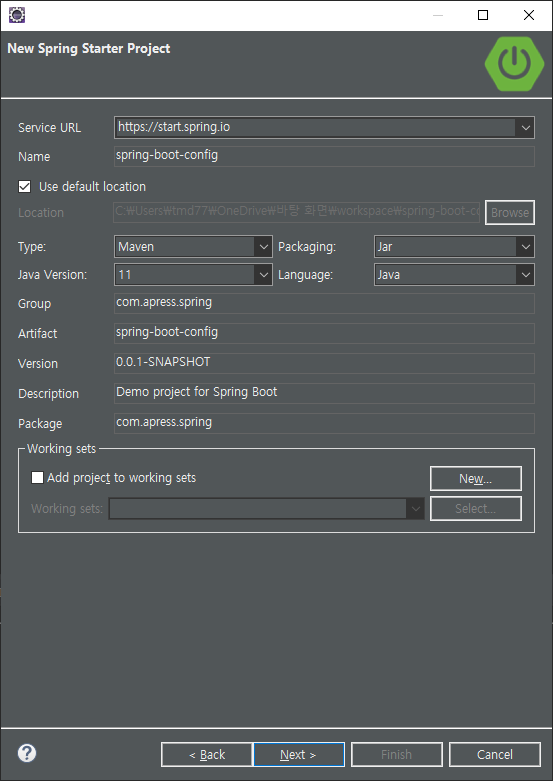Viewport: 553px width, 781px height.
Task: Click the Working sets group title
Action: coord(61,449)
